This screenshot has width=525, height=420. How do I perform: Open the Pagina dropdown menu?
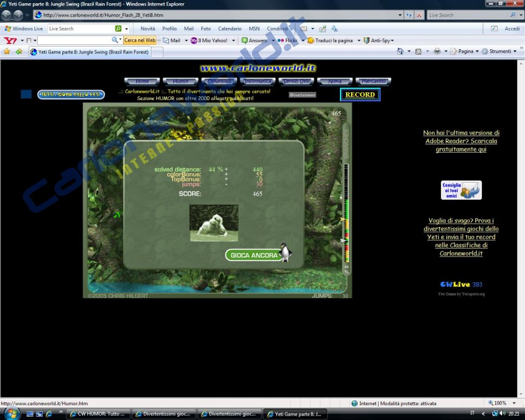(x=464, y=51)
